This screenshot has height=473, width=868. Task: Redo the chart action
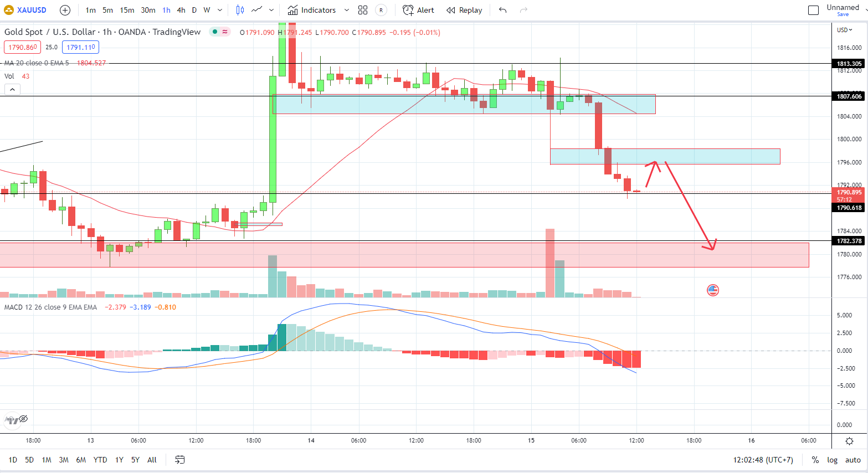523,10
